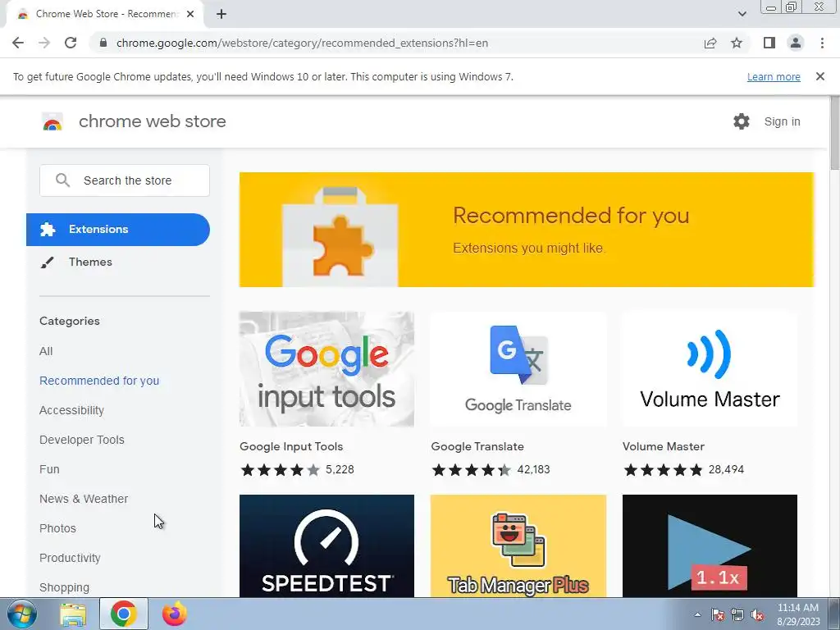Open the 1.1x playback speed extension thumbnail
The image size is (840, 630).
coord(710,546)
